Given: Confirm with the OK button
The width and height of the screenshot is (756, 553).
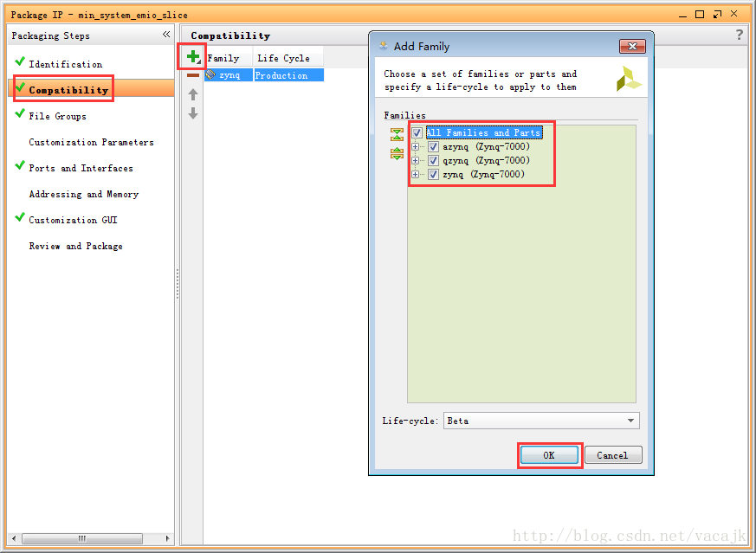Looking at the screenshot, I should coord(549,455).
